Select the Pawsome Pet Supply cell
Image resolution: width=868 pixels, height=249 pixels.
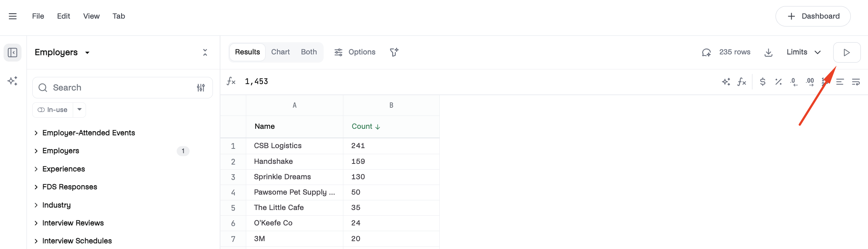pyautogui.click(x=295, y=192)
